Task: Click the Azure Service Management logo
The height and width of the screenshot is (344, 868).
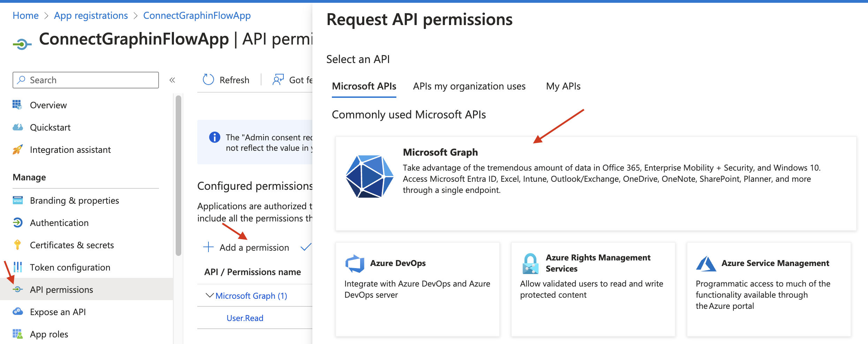Action: (706, 264)
